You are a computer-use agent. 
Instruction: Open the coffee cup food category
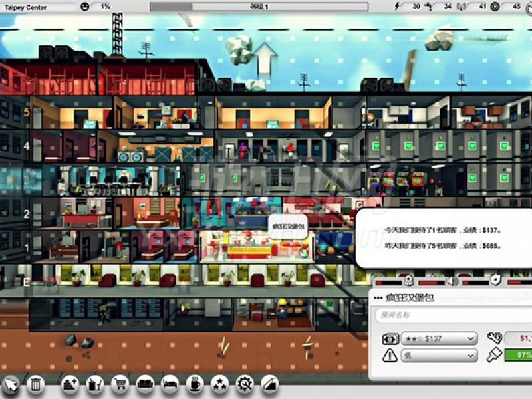click(x=195, y=384)
